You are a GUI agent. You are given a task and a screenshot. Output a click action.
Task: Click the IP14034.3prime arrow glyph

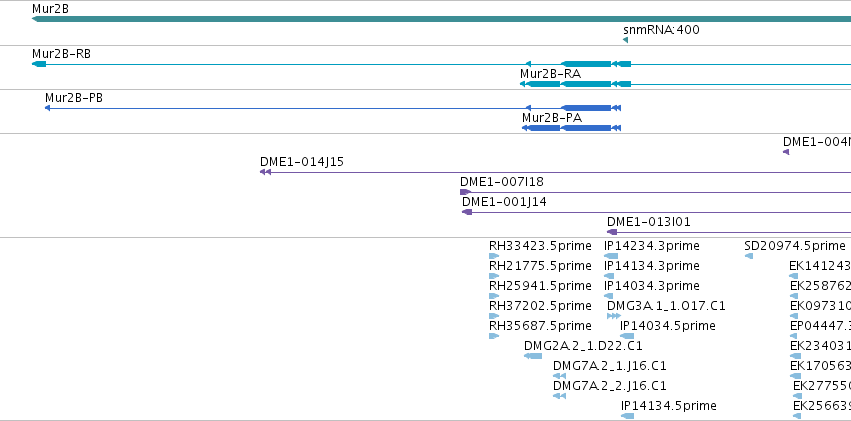click(x=609, y=296)
